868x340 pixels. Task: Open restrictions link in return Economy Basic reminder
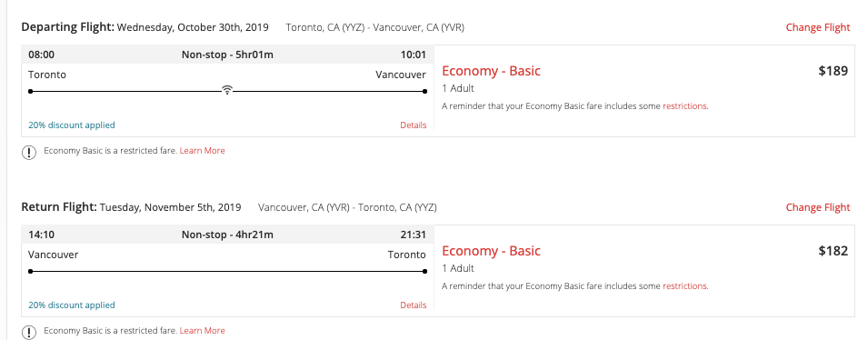(684, 285)
